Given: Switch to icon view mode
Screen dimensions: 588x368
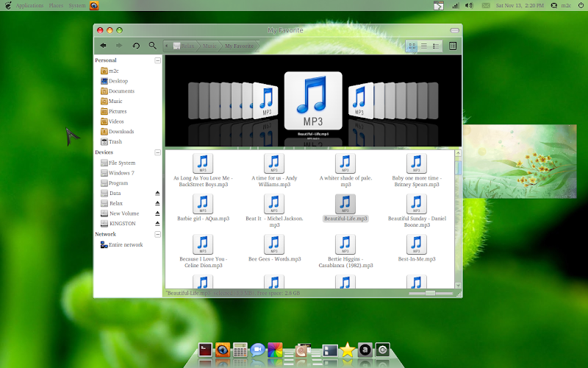Looking at the screenshot, I should click(x=412, y=46).
